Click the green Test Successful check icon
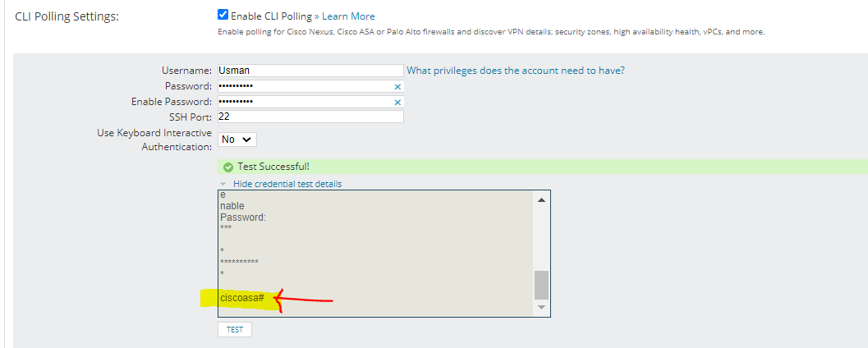Viewport: 868px width, 348px height. 228,167
